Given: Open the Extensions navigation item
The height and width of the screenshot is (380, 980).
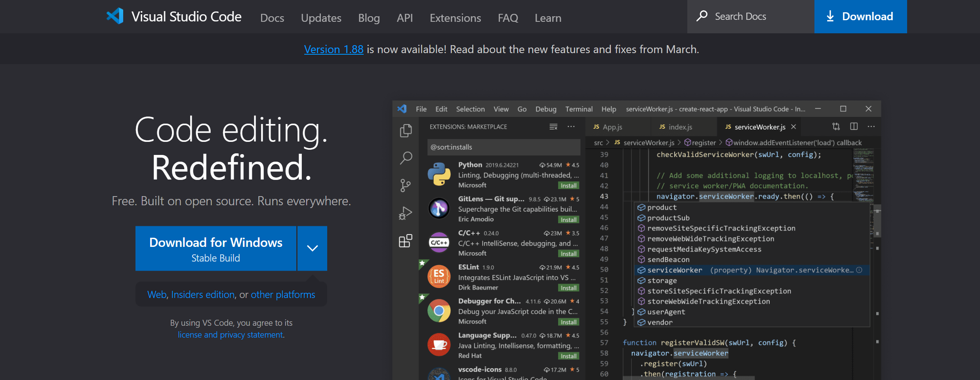Looking at the screenshot, I should click(456, 18).
